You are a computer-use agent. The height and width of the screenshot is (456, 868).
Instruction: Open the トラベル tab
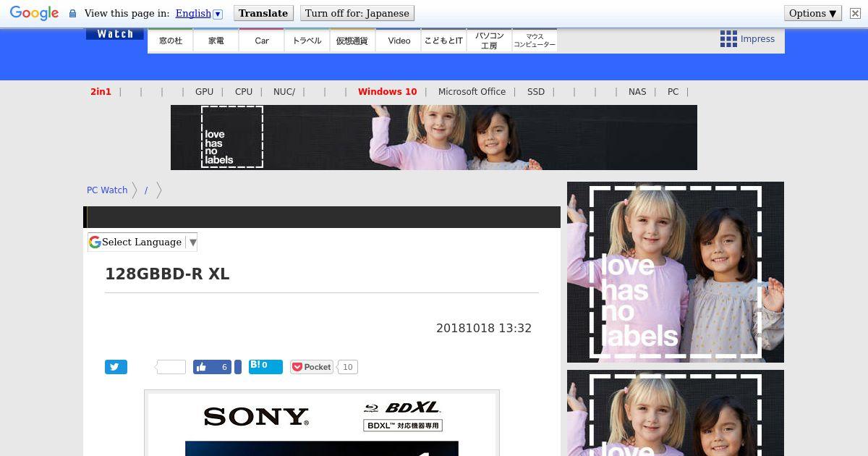coord(307,41)
